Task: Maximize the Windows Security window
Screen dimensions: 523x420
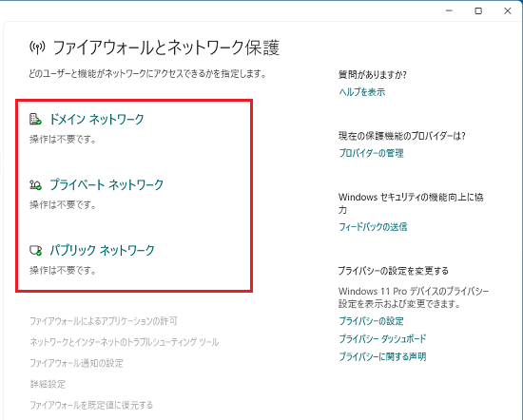Action: [478, 11]
